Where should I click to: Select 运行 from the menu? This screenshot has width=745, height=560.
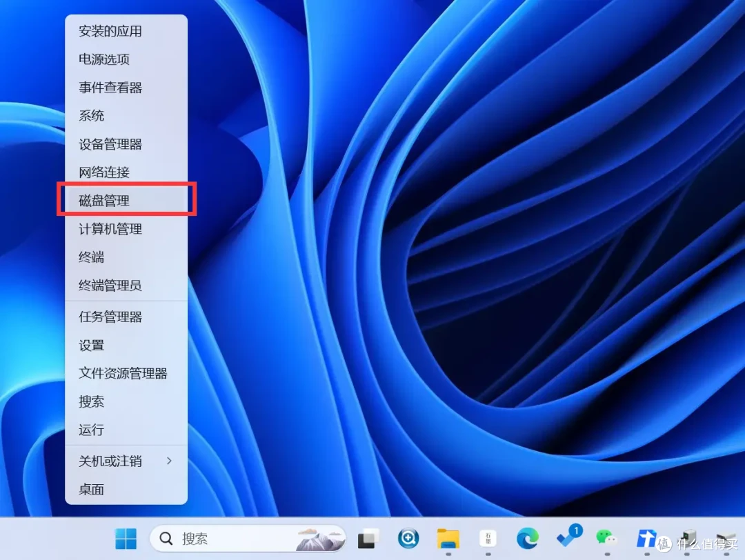click(x=126, y=430)
